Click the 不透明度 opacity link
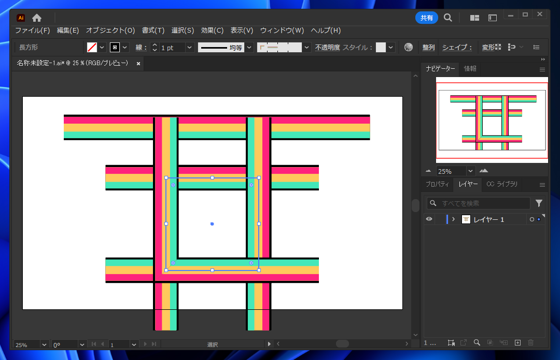The height and width of the screenshot is (360, 560). coord(327,47)
